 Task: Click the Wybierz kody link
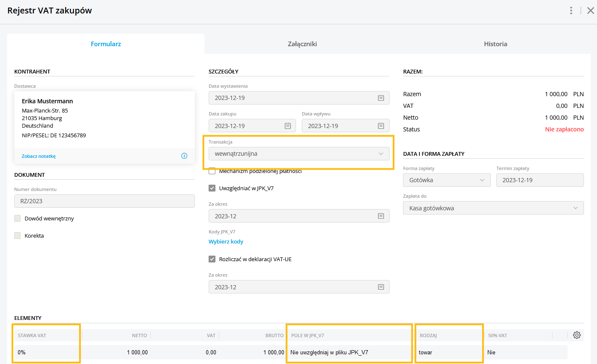pyautogui.click(x=226, y=241)
